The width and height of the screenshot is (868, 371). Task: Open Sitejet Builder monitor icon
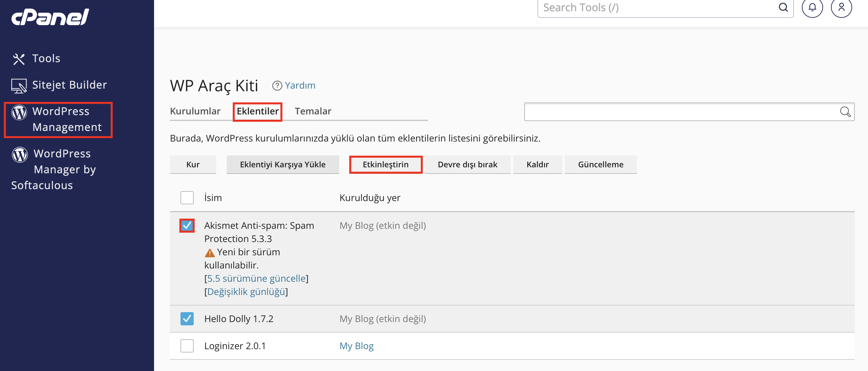click(x=19, y=86)
